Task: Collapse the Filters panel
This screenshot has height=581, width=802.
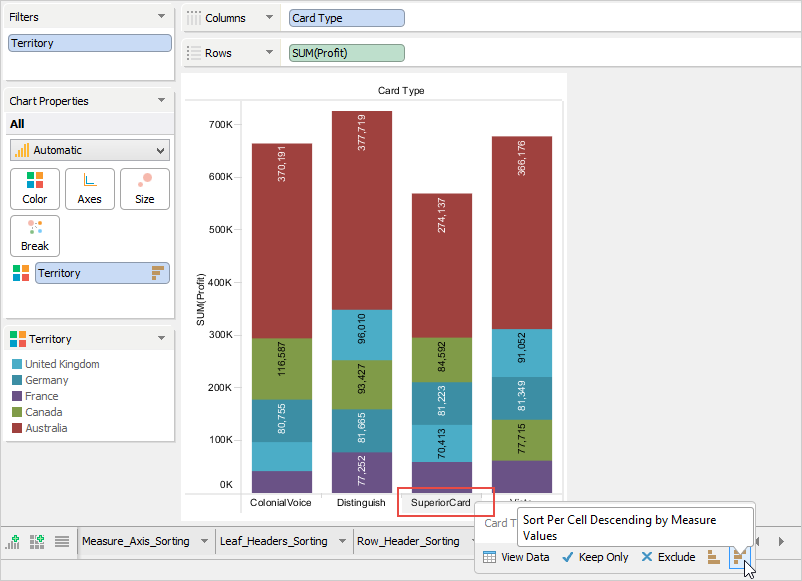Action: (162, 17)
